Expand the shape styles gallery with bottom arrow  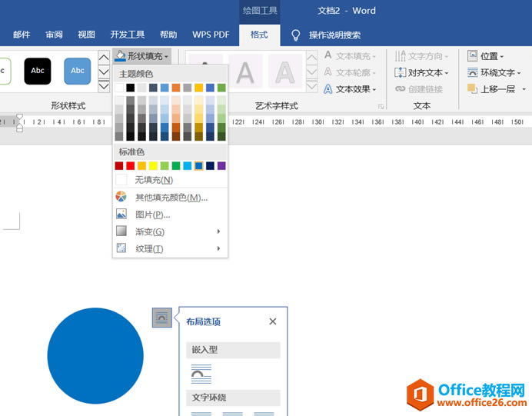click(x=104, y=86)
